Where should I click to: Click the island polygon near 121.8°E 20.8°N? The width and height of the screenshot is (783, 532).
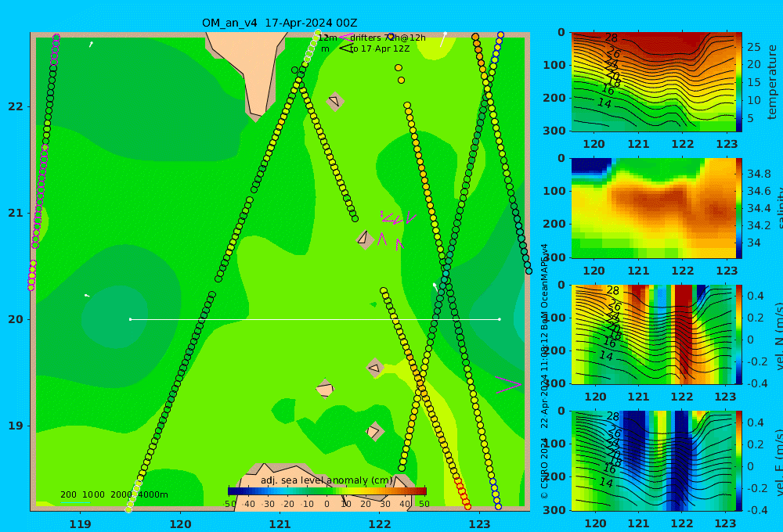[x=365, y=239]
